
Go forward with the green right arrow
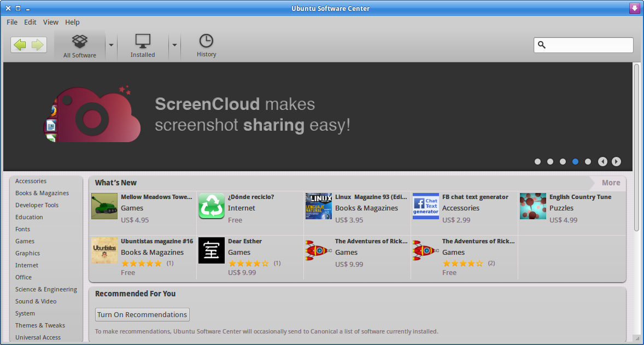click(38, 45)
